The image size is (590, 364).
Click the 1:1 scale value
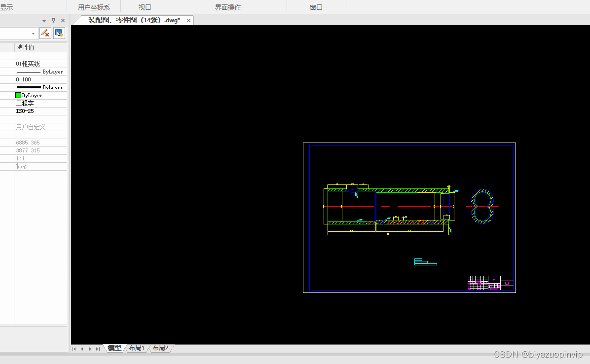coord(40,159)
